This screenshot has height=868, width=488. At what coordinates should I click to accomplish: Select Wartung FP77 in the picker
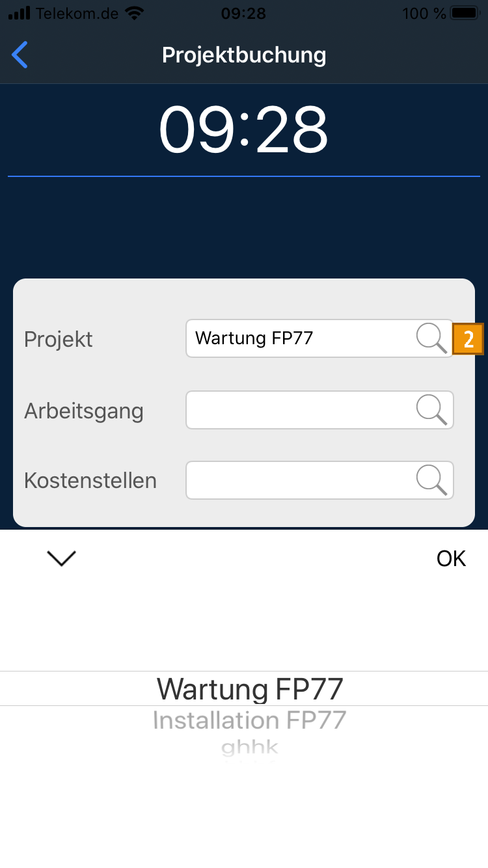point(250,688)
